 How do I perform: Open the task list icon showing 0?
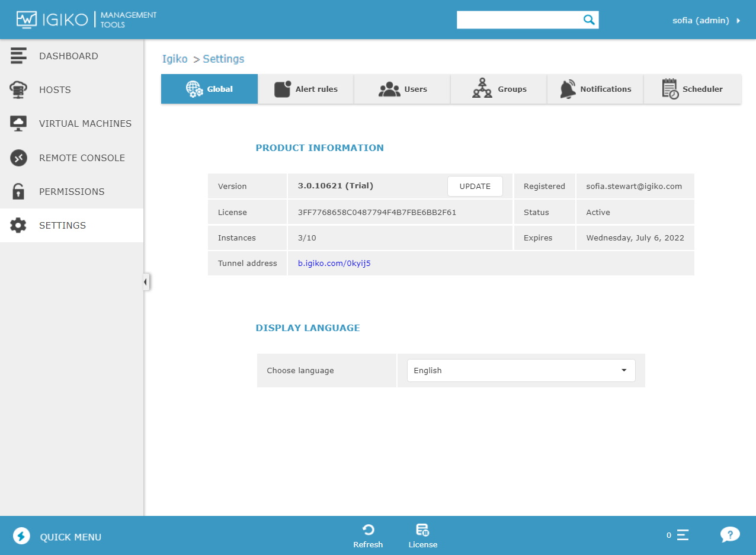pos(682,535)
